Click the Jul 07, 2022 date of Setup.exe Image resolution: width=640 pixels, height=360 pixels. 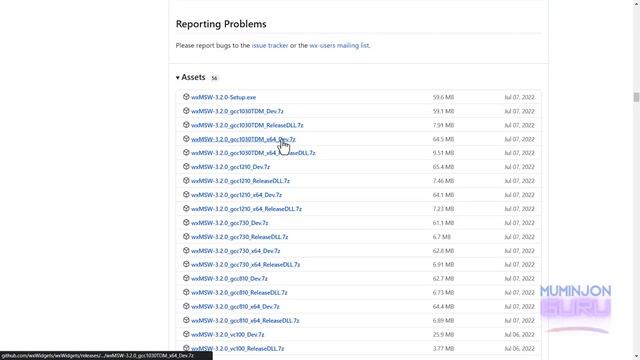(x=519, y=97)
